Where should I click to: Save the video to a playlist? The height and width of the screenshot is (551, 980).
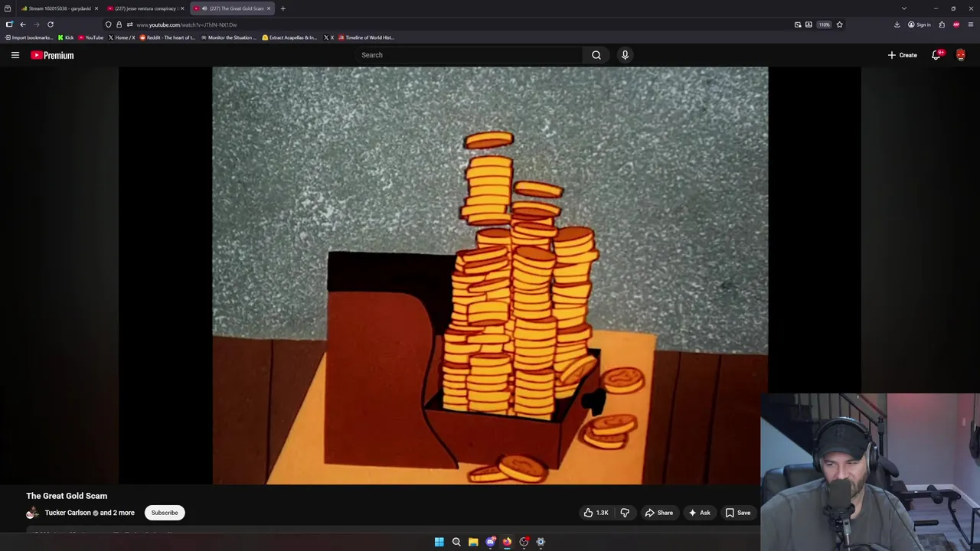point(738,513)
